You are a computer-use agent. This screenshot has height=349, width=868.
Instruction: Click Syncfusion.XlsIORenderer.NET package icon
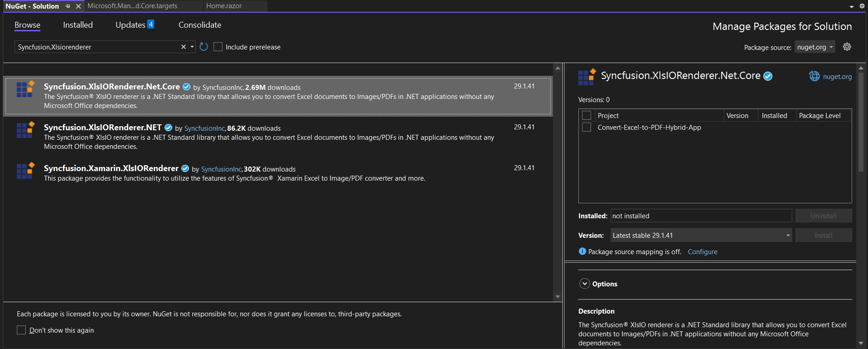25,130
